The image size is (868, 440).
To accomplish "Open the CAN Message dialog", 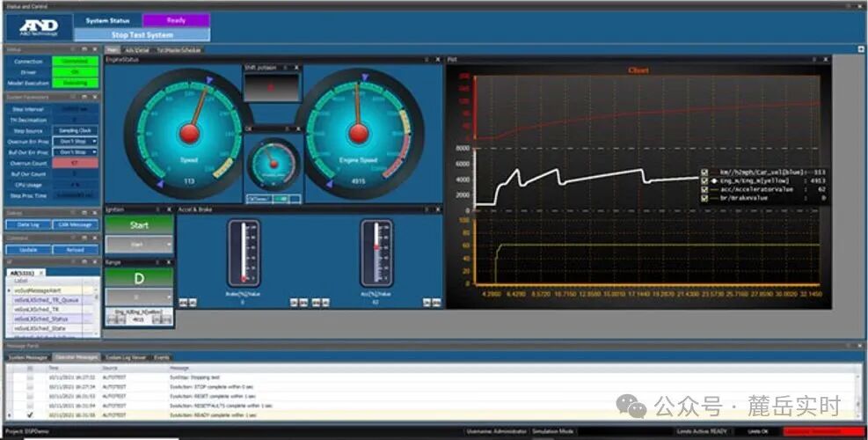I will point(76,224).
